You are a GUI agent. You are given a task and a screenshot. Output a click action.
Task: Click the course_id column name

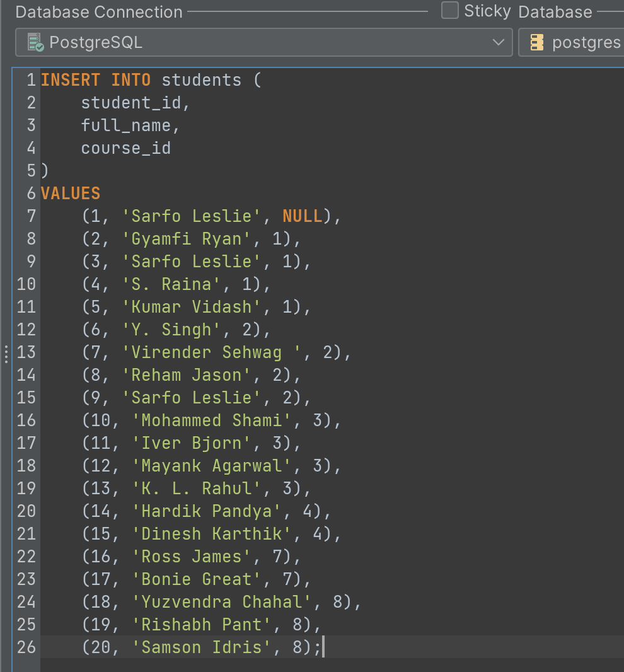click(x=125, y=148)
